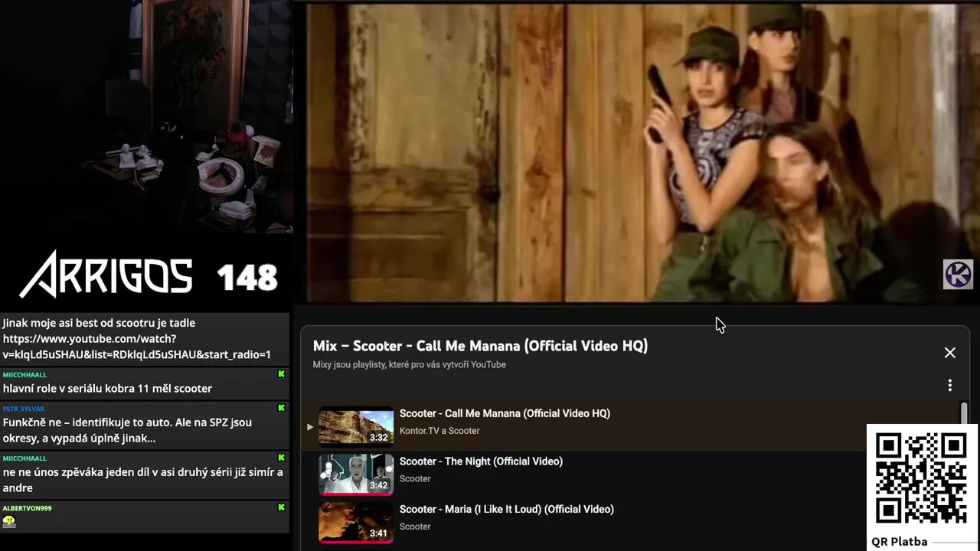The image size is (980, 551).
Task: Close the Mix playlist panel
Action: point(949,353)
